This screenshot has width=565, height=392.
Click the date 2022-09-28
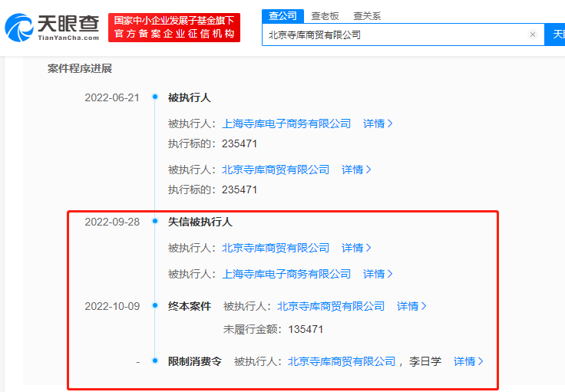tap(112, 222)
